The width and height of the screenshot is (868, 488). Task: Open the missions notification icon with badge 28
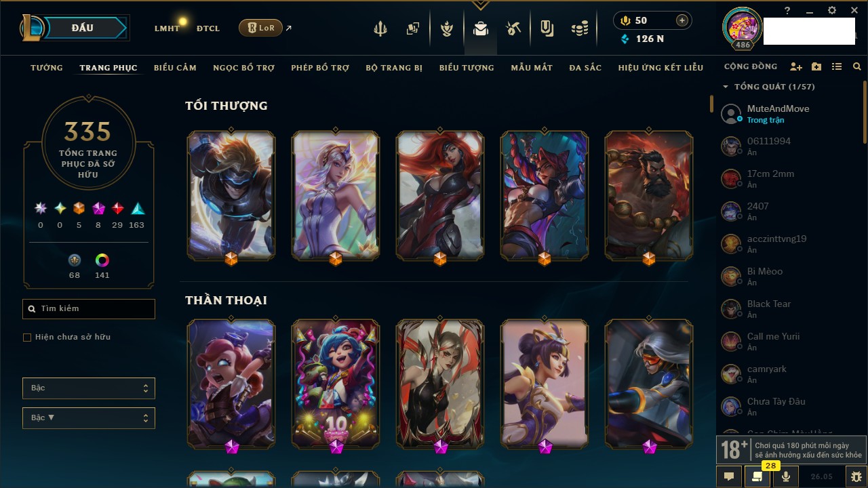757,476
